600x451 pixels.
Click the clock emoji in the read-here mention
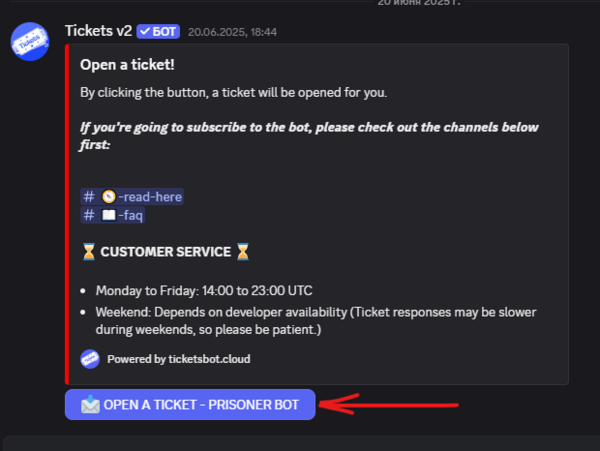click(x=108, y=197)
